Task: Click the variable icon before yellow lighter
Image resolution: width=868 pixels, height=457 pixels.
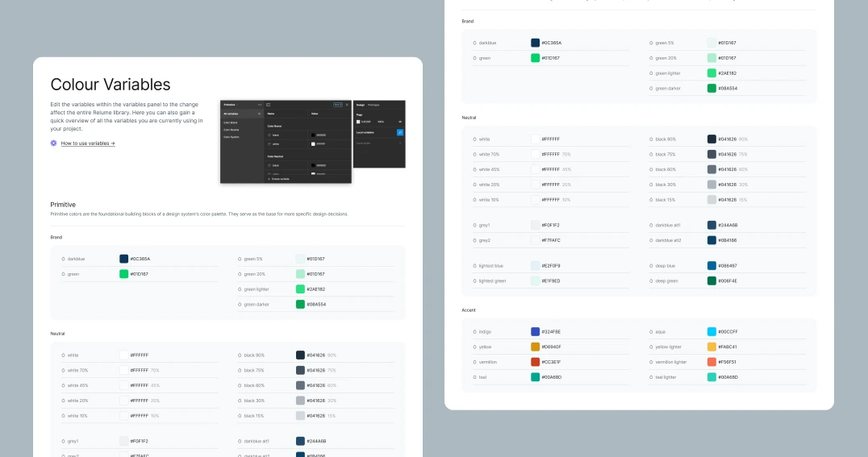Action: tap(651, 347)
